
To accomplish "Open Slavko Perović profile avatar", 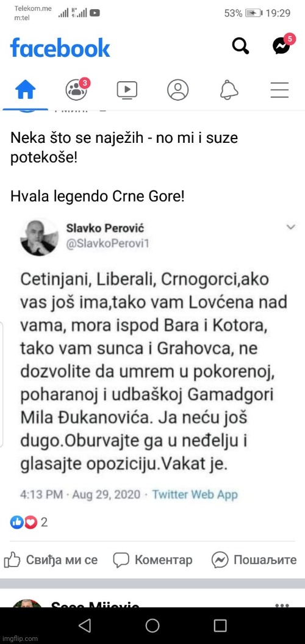I will 38,237.
